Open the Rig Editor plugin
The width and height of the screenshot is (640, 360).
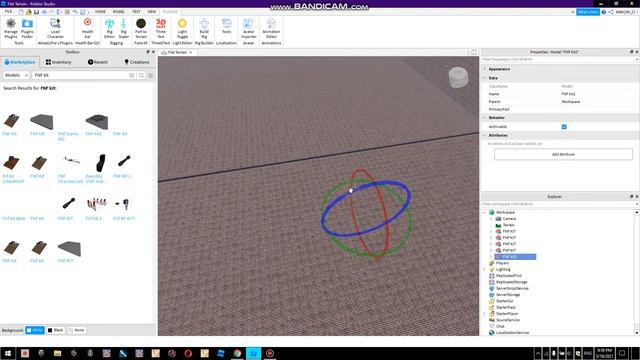109,28
